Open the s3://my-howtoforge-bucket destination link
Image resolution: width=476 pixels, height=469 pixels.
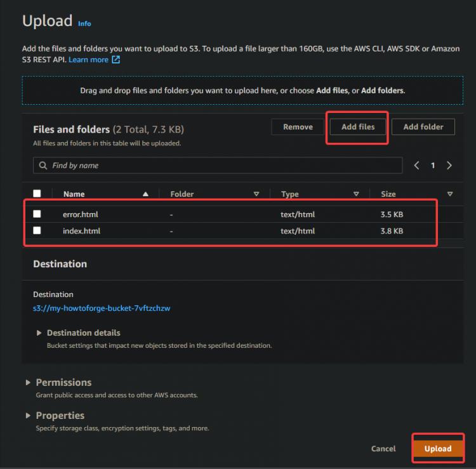click(102, 308)
